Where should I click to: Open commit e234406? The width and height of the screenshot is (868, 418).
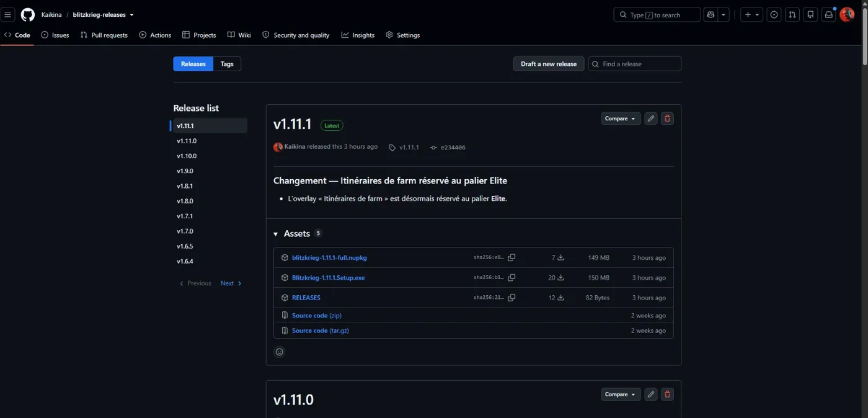pyautogui.click(x=448, y=148)
